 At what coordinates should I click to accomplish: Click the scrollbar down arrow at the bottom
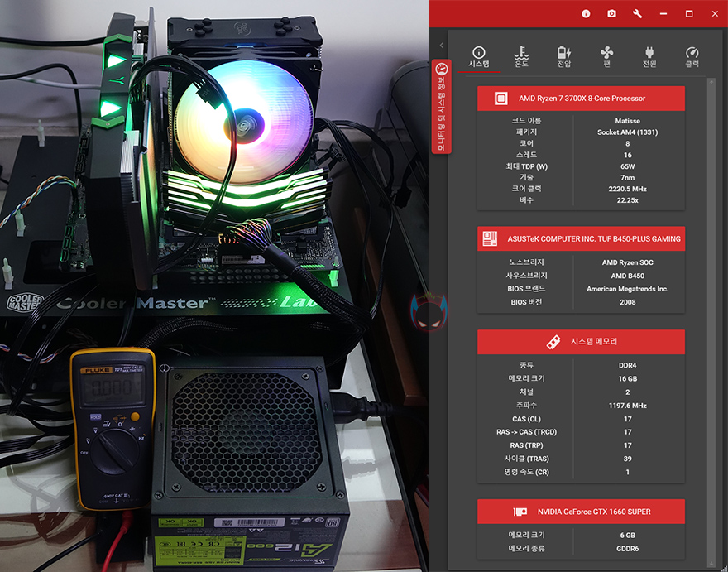coord(711,564)
